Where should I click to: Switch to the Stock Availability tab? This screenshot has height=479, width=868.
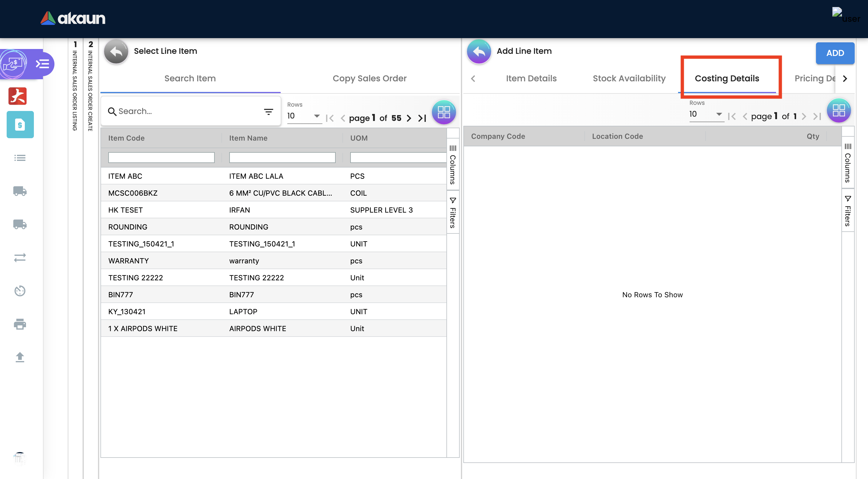(x=629, y=79)
